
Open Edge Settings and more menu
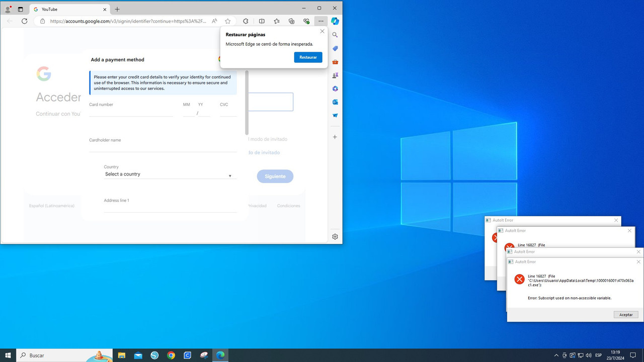[321, 21]
